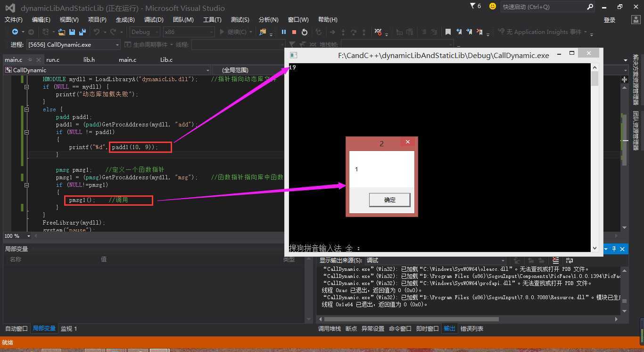Switch to the 监视 1 tab
The image size is (644, 352).
tap(69, 328)
